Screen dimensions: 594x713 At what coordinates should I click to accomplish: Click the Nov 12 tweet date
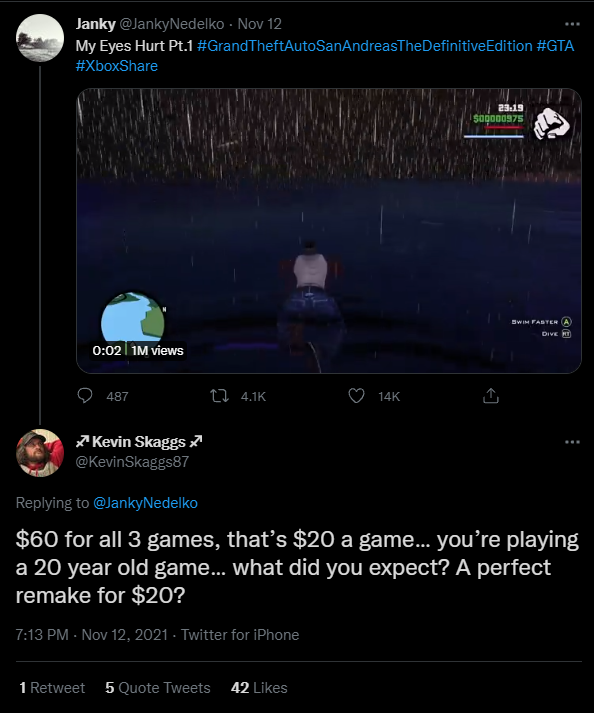coord(260,24)
